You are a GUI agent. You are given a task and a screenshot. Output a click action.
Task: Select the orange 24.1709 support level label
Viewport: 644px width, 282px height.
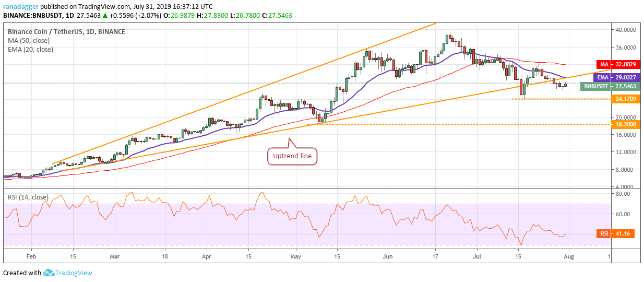pos(622,99)
